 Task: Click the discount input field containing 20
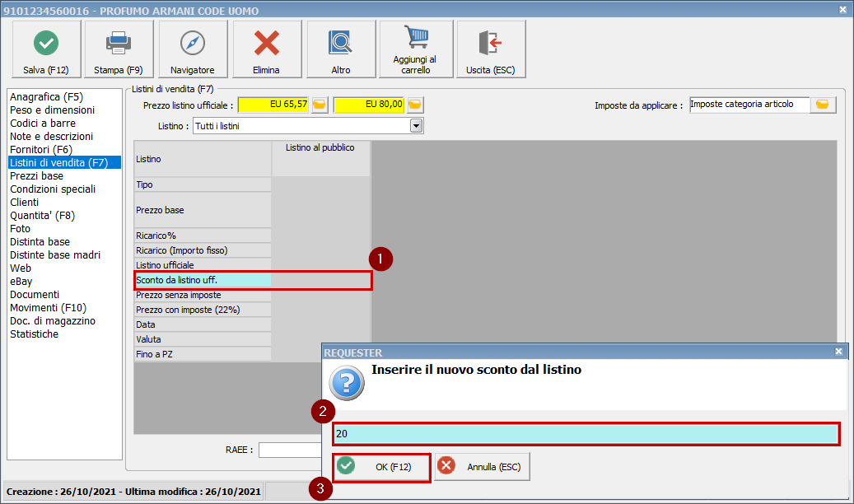(x=586, y=434)
